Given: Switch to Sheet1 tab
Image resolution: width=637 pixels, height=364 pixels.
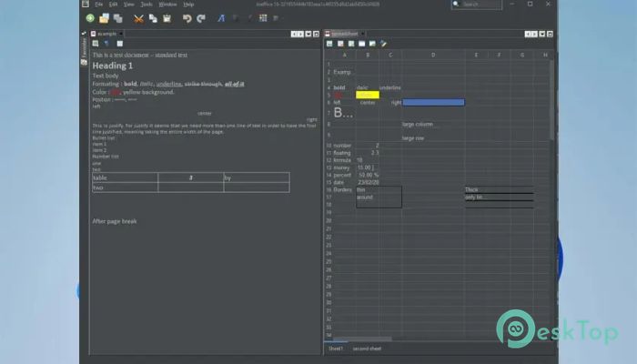Looking at the screenshot, I should (x=336, y=349).
